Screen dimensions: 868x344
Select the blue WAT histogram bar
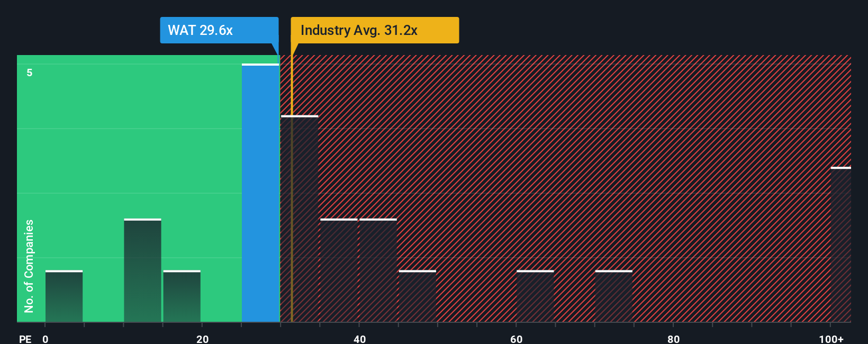tap(260, 193)
